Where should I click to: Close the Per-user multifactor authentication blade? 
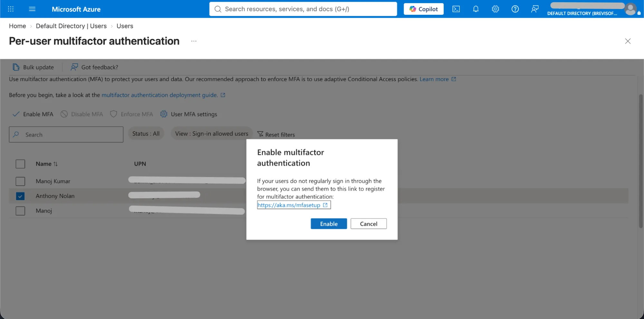tap(628, 41)
